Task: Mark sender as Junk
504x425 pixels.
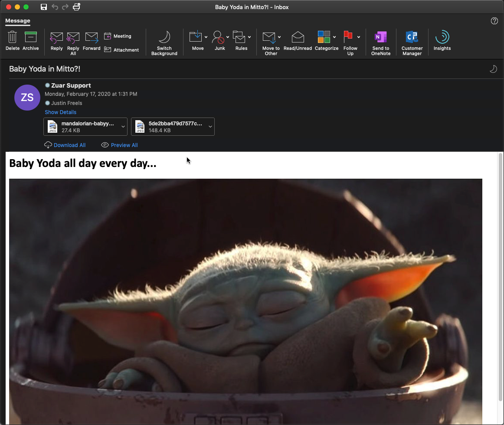Action: pyautogui.click(x=219, y=41)
